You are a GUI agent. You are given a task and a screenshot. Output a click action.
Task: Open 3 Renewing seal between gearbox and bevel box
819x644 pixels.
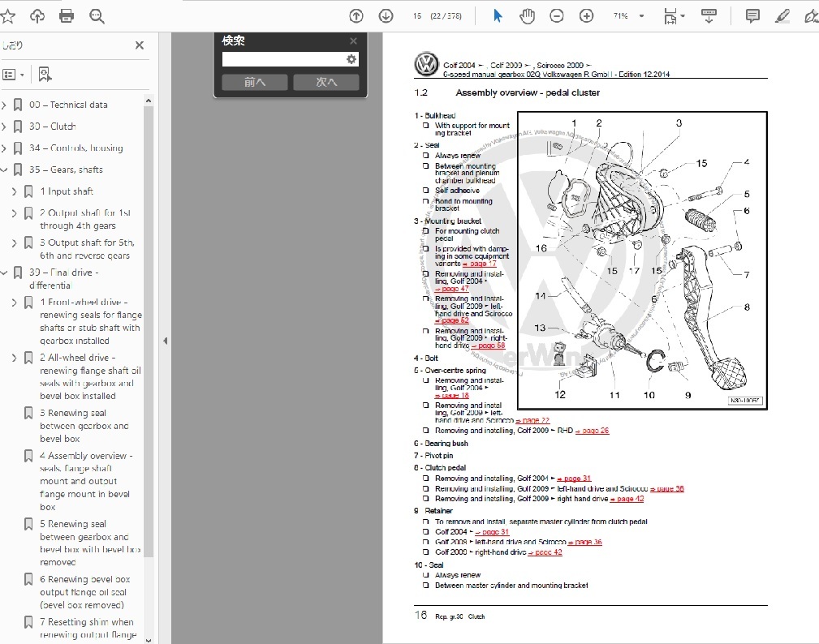click(x=84, y=426)
